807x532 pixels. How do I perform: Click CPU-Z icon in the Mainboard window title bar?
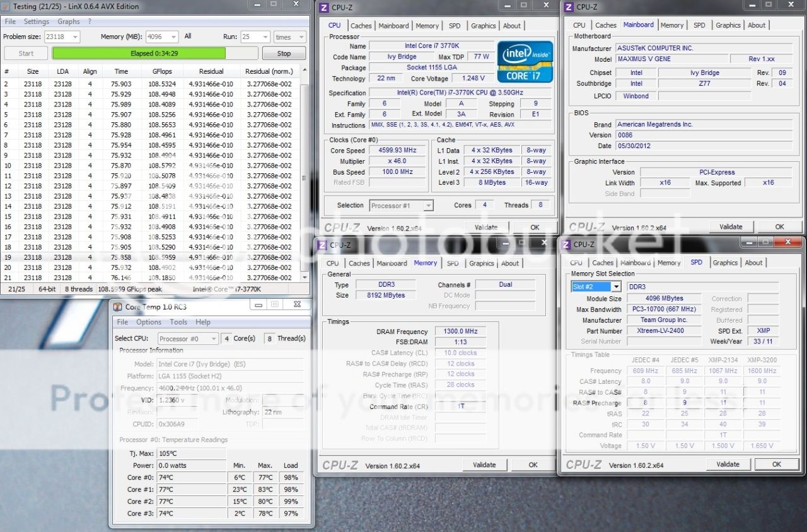click(569, 7)
